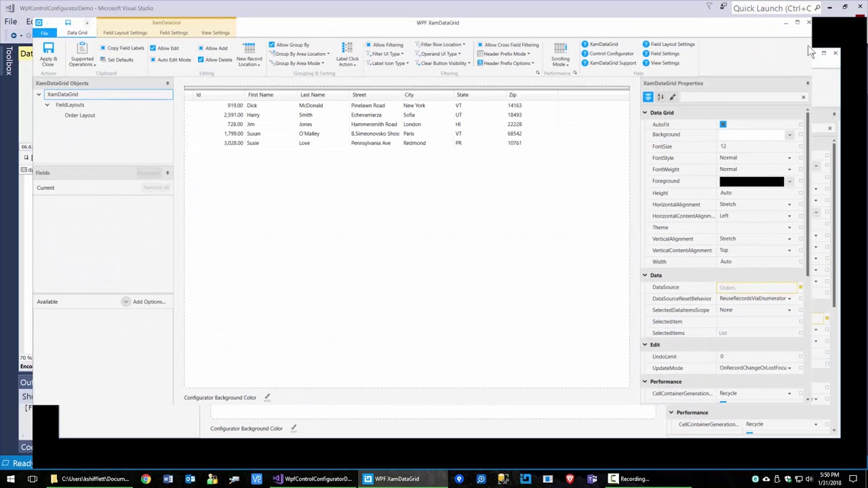
Task: Collapse the XamDataGrid tree node
Action: coord(39,94)
